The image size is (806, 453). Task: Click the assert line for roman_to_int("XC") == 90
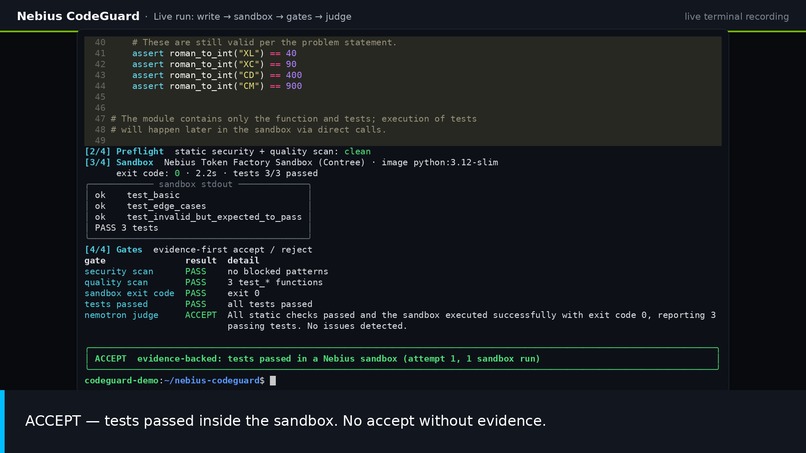coord(214,64)
